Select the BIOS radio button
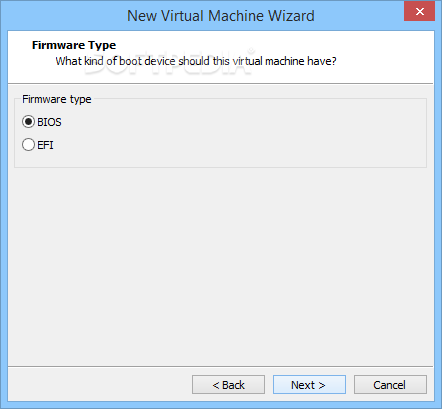The image size is (442, 409). (28, 122)
